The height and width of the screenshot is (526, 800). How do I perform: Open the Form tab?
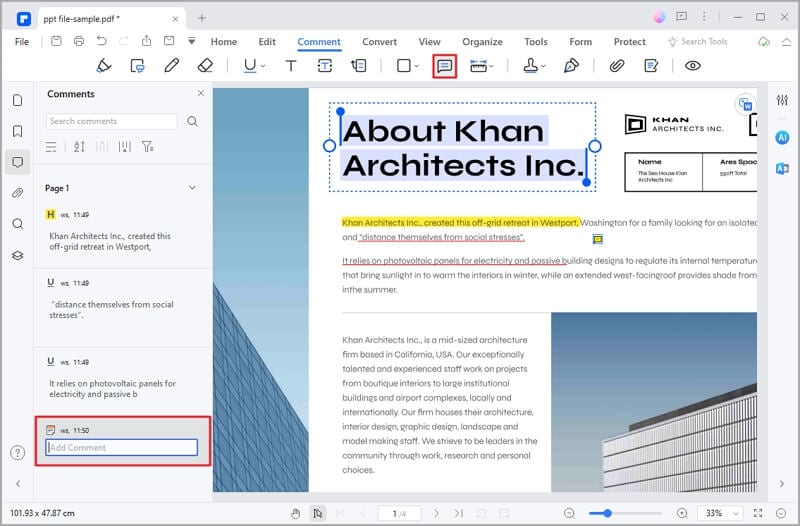click(x=581, y=42)
